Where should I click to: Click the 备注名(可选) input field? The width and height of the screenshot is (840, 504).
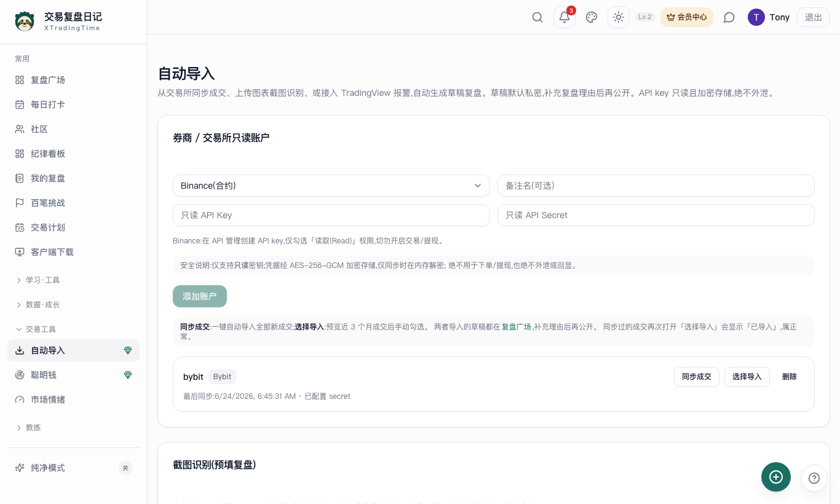click(x=656, y=186)
